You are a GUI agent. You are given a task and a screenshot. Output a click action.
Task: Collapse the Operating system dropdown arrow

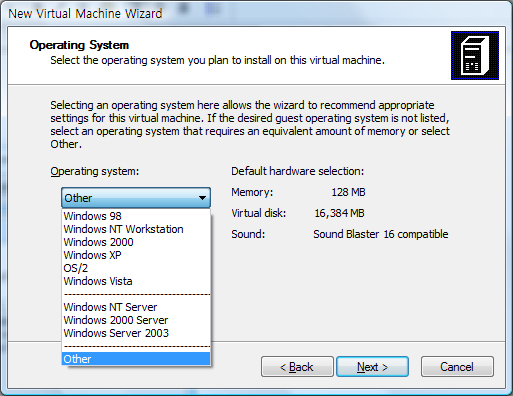tap(202, 198)
